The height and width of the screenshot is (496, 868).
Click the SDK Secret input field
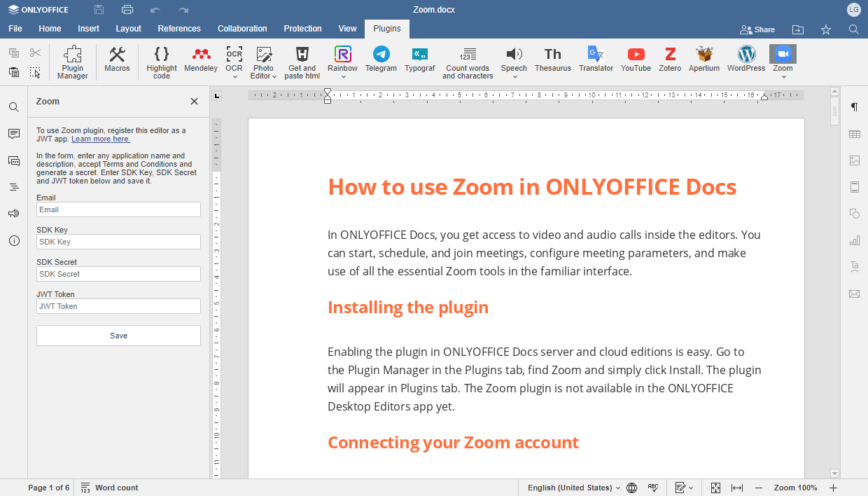coord(118,274)
